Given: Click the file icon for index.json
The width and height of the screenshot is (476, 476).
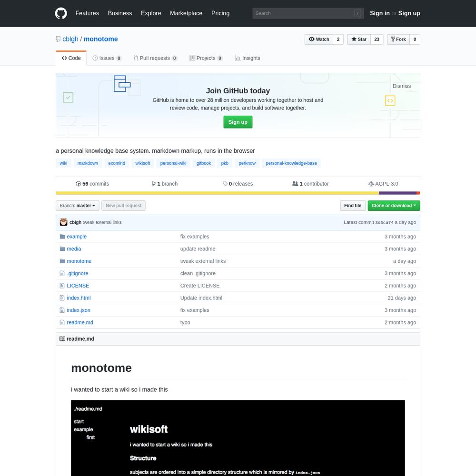Looking at the screenshot, I should [x=62, y=310].
